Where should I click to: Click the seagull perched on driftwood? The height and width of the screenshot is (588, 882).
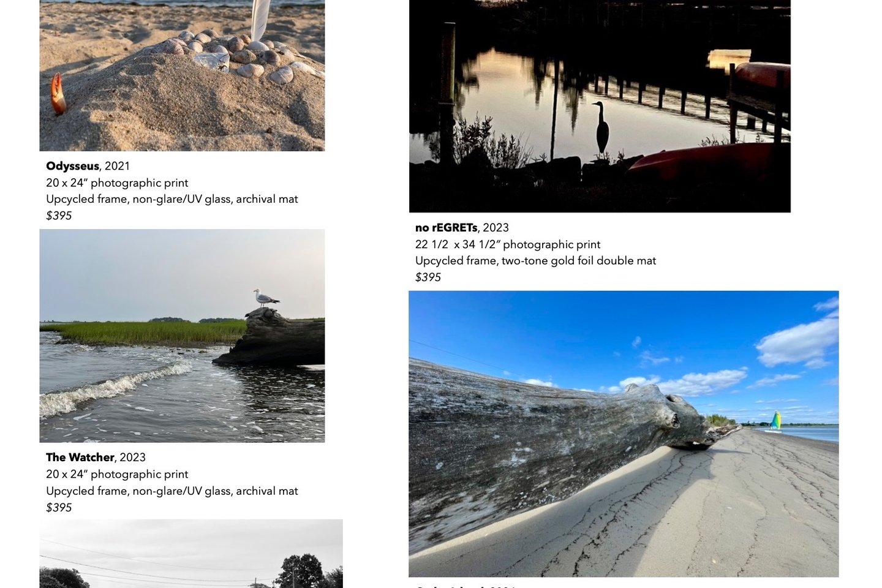coord(266,298)
